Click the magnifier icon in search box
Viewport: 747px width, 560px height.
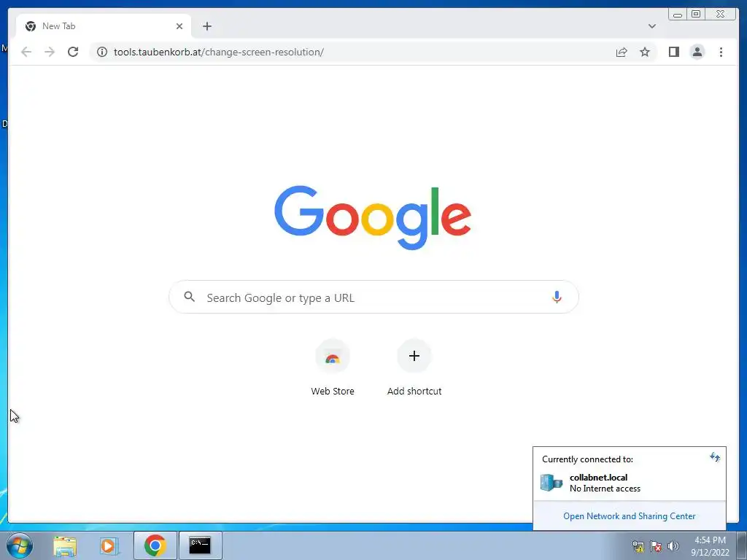[189, 297]
